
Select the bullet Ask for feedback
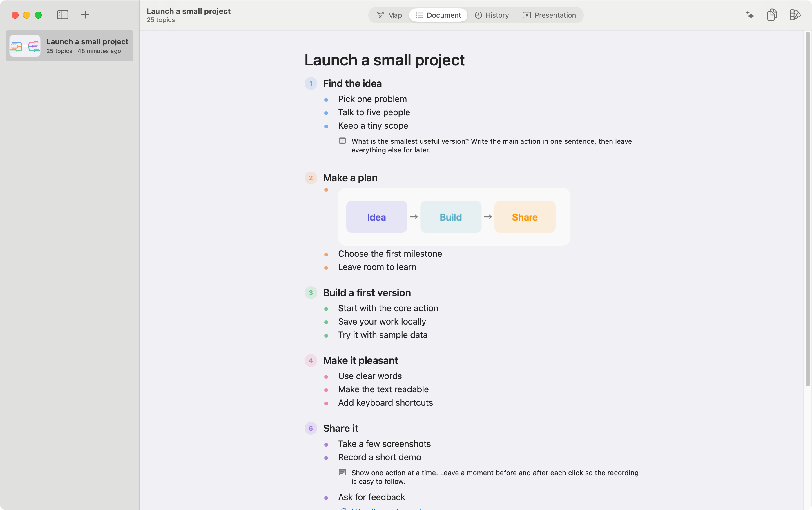371,497
